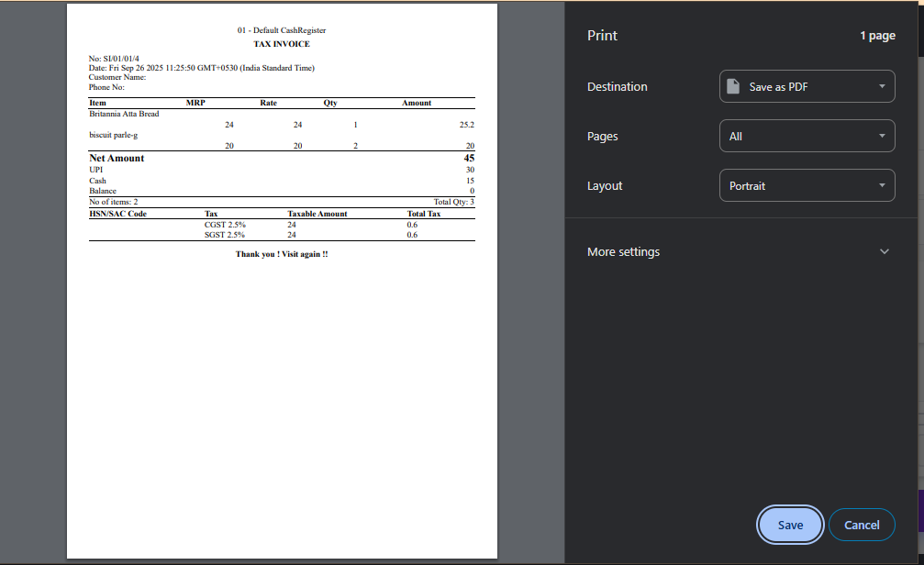Click the TAX INVOICE heading in preview
This screenshot has width=924, height=565.
(x=282, y=44)
